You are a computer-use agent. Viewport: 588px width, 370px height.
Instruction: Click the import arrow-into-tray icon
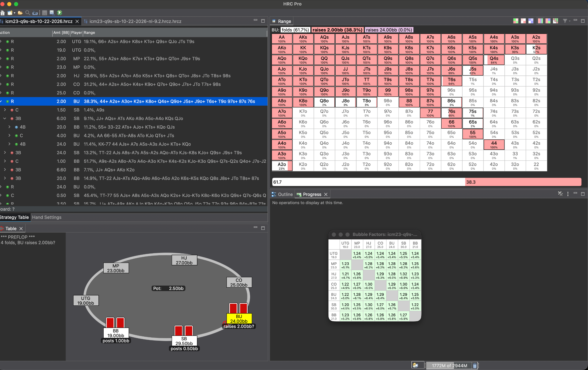[x=35, y=13]
